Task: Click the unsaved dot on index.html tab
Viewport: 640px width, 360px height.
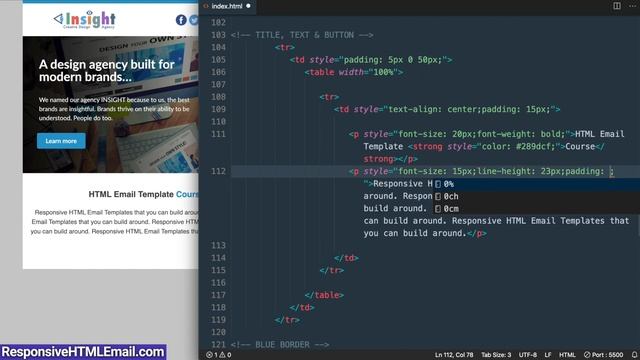Action: pos(248,6)
